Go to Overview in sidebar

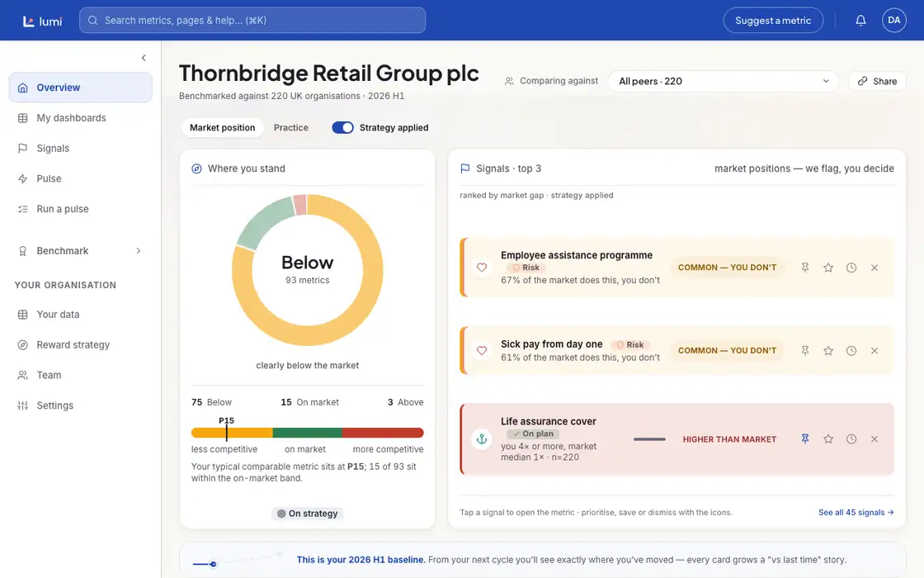pos(80,88)
